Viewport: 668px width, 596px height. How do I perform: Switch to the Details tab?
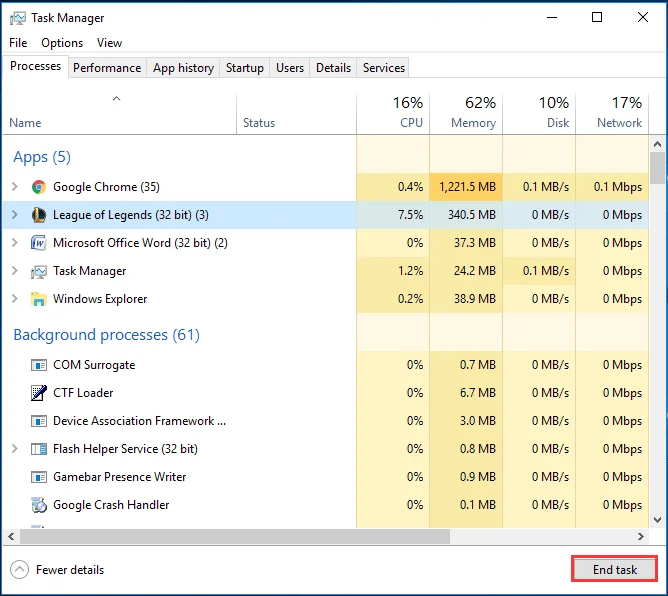tap(333, 68)
